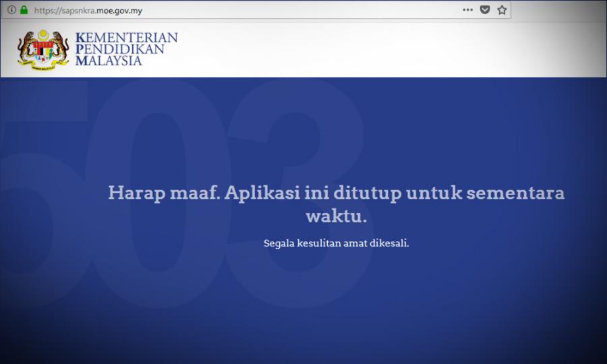Bookmark this page with the star icon
This screenshot has width=607, height=364.
[502, 10]
